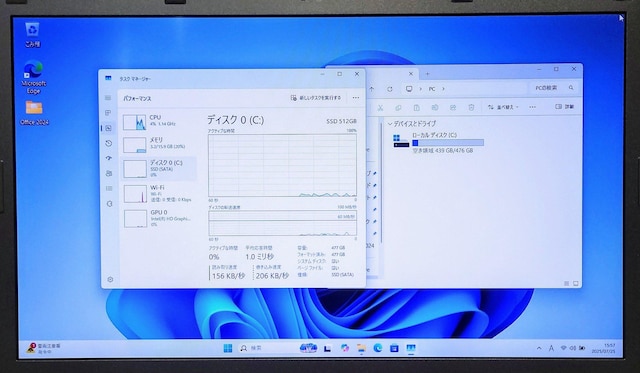
Task: Open Startup apps page in Task Manager
Action: coord(109,158)
